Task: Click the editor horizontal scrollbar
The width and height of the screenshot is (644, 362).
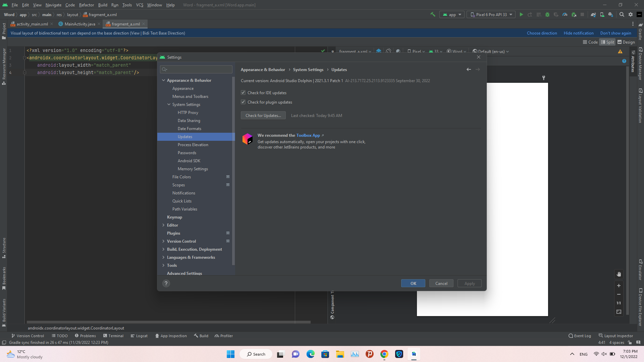Action: [x=169, y=322]
